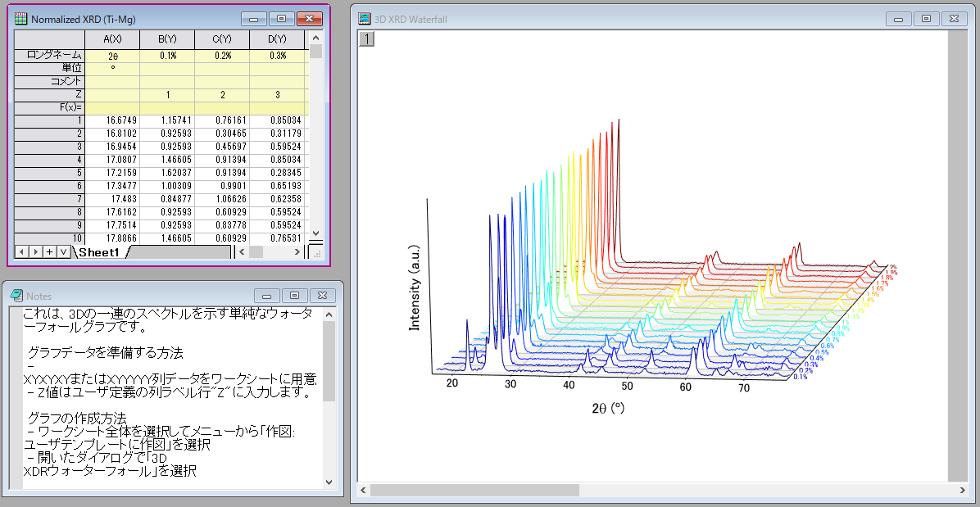Select cell with value 16.6749
Image resolution: width=980 pixels, height=507 pixels.
pyautogui.click(x=112, y=120)
